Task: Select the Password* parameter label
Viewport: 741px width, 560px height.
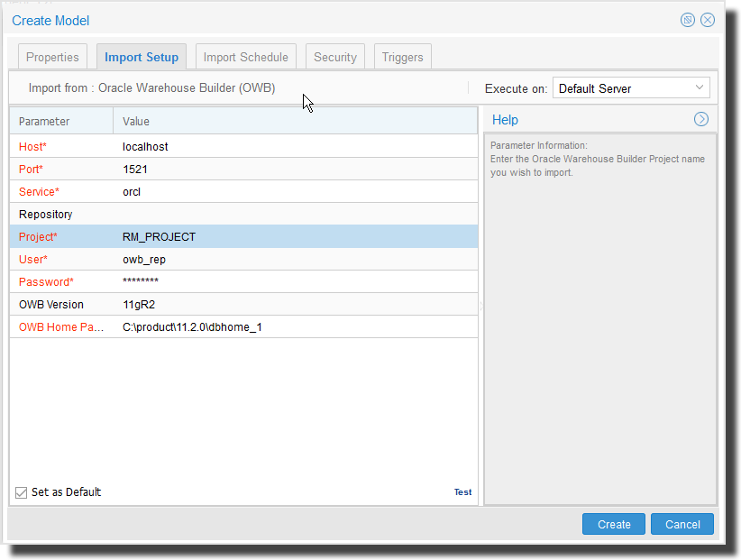Action: [46, 282]
